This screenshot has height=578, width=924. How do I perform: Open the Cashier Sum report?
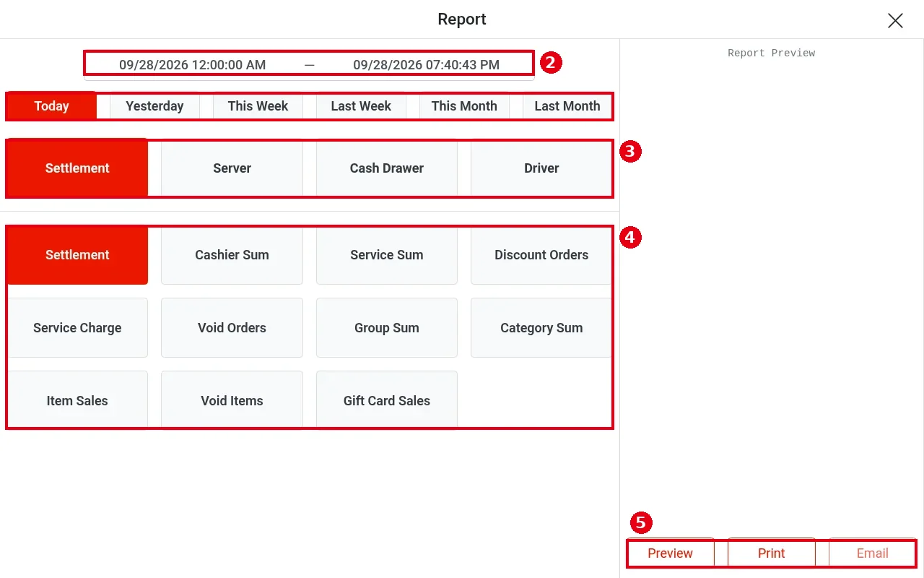click(232, 255)
